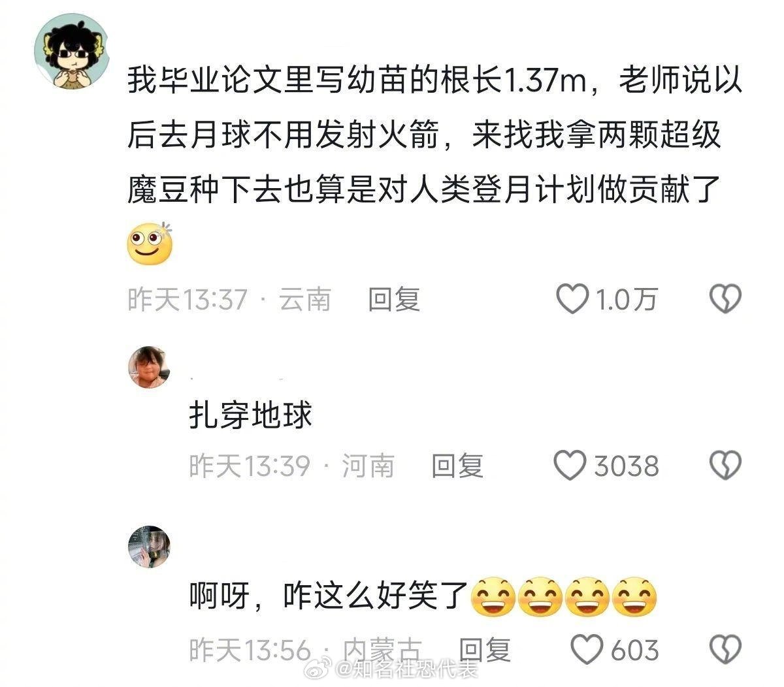Screen dimensions: 784x687
Task: Open avatar of the 咋这么好笑了 commenter
Action: (x=149, y=546)
